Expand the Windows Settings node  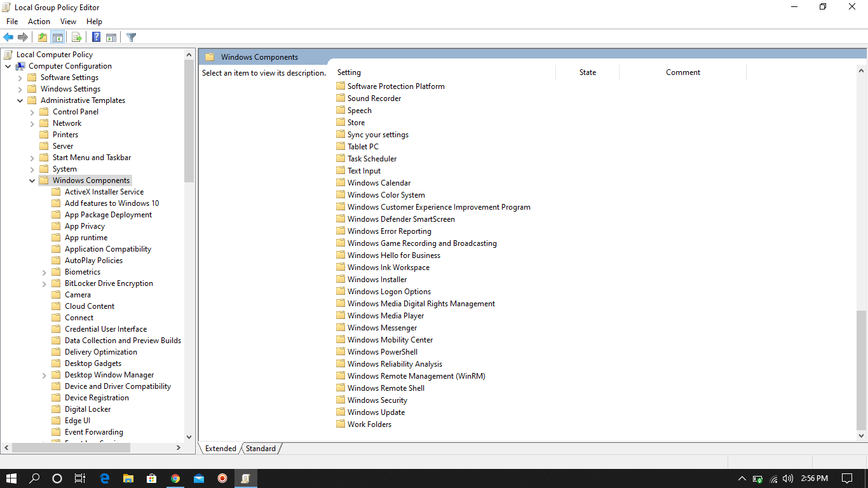20,89
